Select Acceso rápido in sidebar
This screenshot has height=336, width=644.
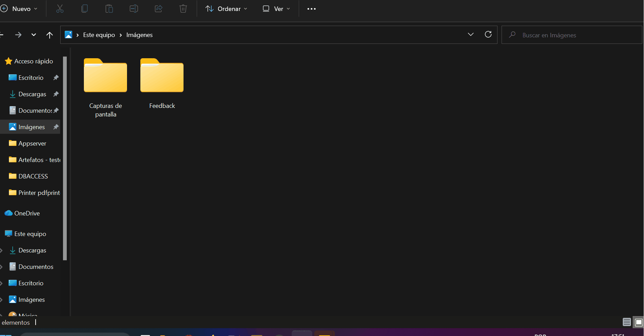point(29,61)
